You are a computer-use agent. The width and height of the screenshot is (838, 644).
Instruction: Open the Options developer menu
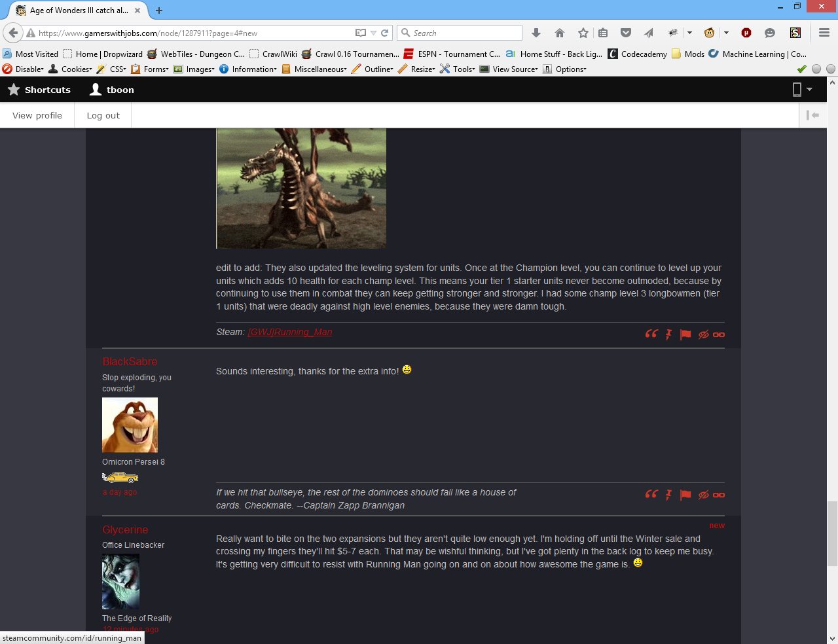coord(564,69)
